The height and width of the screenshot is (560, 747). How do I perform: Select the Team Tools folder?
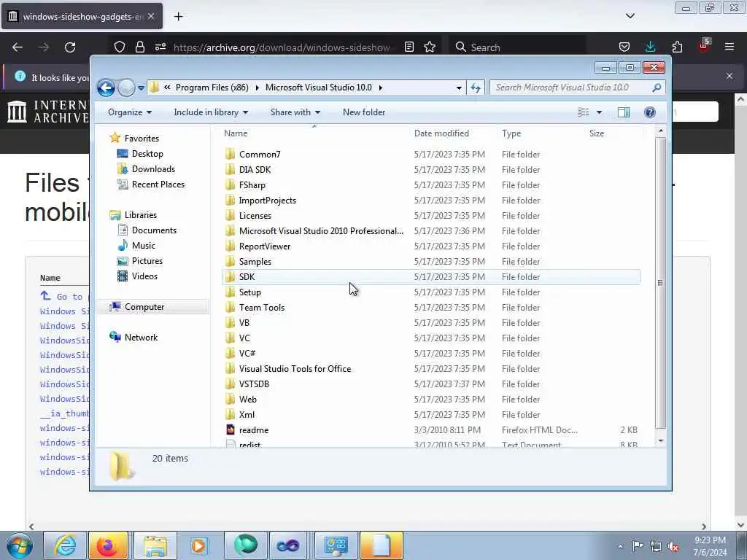[262, 307]
